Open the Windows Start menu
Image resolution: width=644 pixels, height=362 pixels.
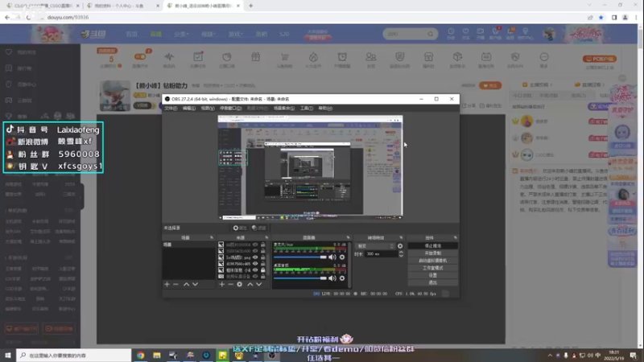8,355
